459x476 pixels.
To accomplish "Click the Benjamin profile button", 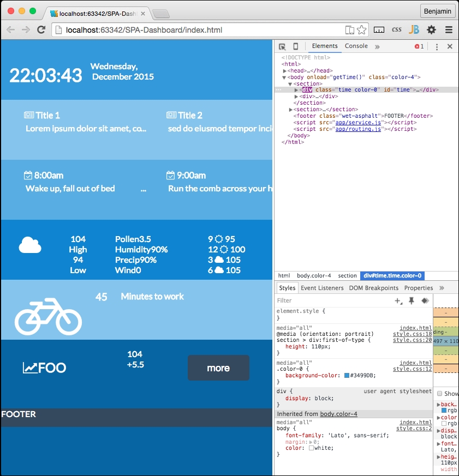I will click(437, 11).
